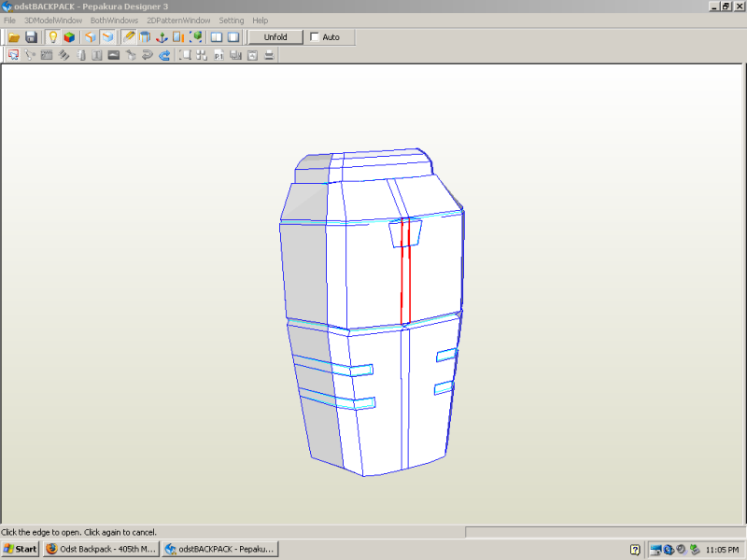
Task: Click the orange-faced cube toolbar icon
Action: point(90,37)
